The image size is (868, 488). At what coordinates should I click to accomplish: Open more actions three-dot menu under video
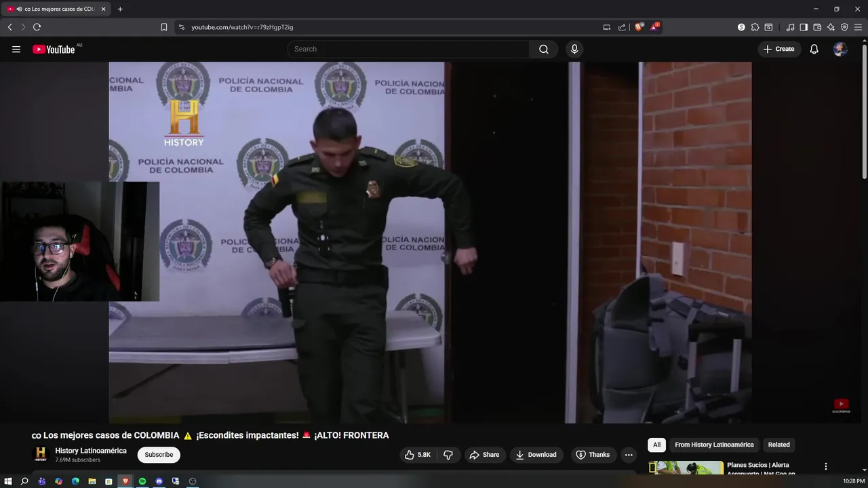tap(629, 455)
